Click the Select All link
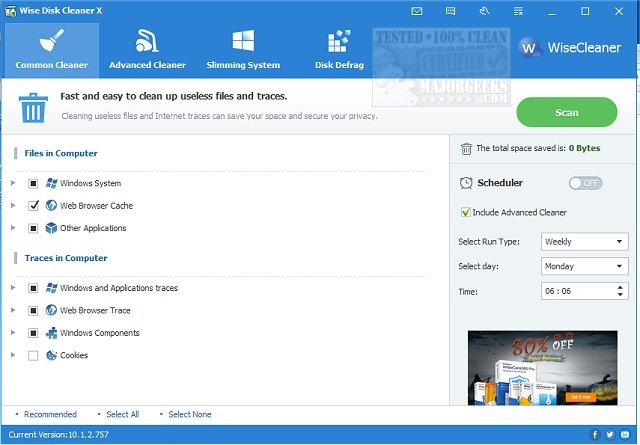 click(x=122, y=414)
